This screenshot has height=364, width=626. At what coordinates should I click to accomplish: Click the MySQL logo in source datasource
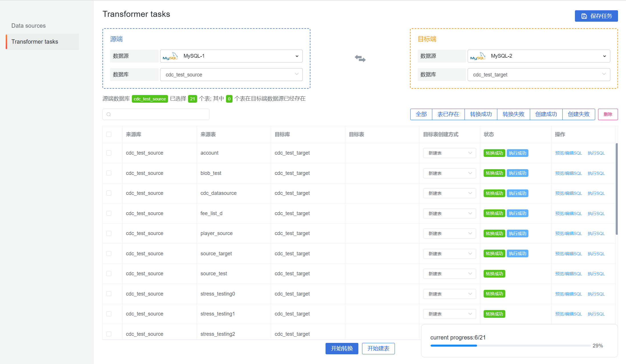pyautogui.click(x=170, y=56)
